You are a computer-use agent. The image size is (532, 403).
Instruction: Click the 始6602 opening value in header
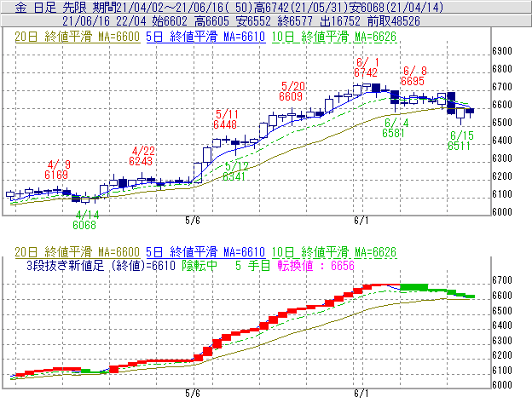170,21
